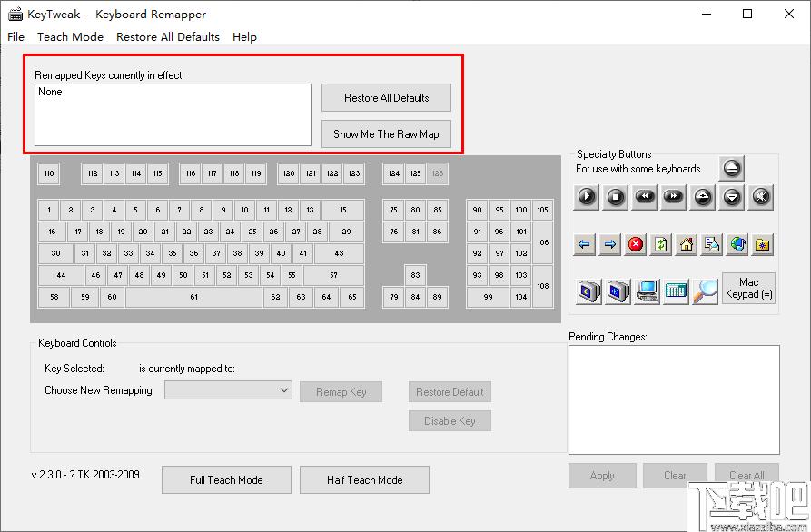Select the yellow Favorites folder button

[762, 244]
